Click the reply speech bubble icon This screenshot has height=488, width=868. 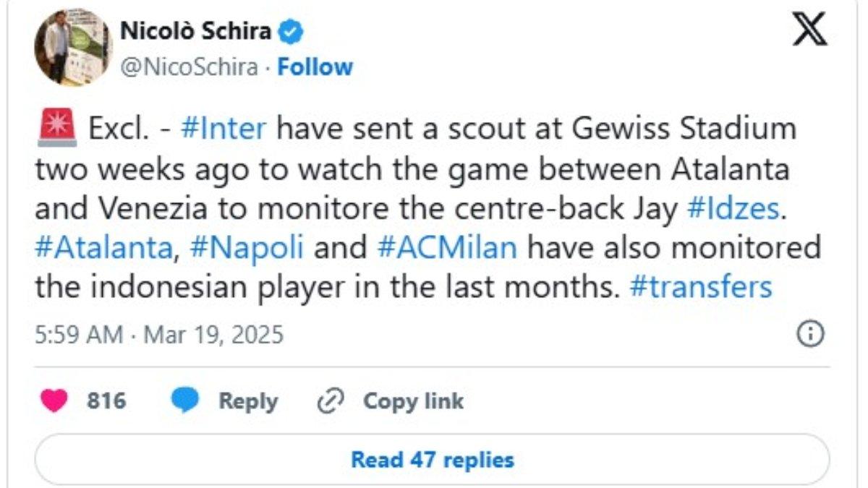(186, 400)
